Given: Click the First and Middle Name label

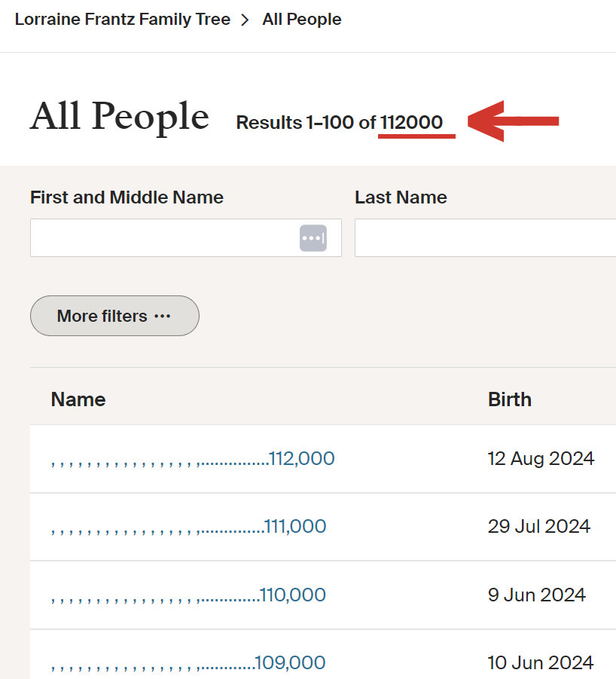Looking at the screenshot, I should point(127,197).
